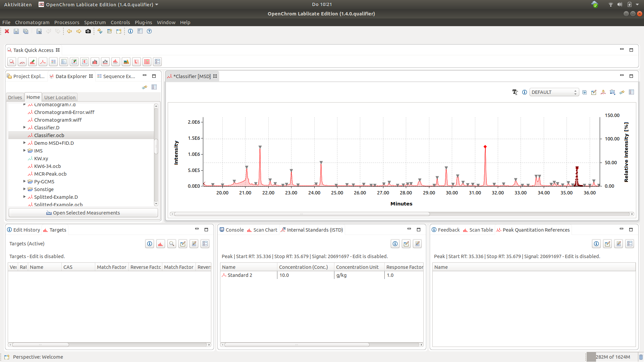Click the settings list icon in chromatogram toolbar
The height and width of the screenshot is (362, 644).
(632, 92)
